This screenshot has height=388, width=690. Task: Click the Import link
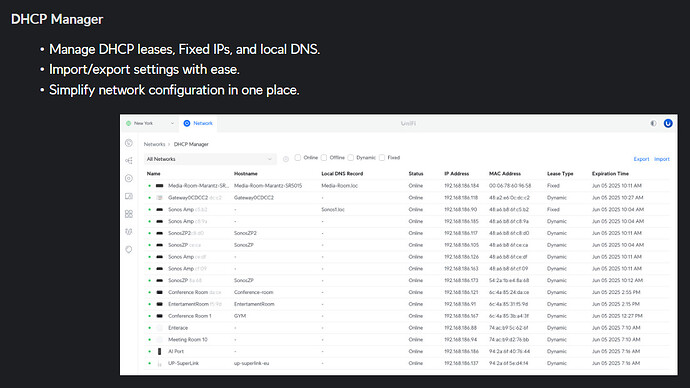(x=662, y=159)
